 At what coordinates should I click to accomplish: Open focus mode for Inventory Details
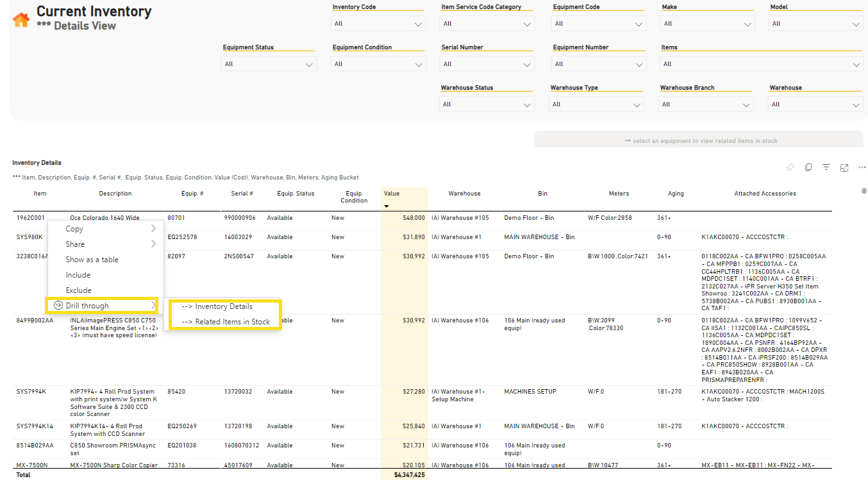(844, 167)
